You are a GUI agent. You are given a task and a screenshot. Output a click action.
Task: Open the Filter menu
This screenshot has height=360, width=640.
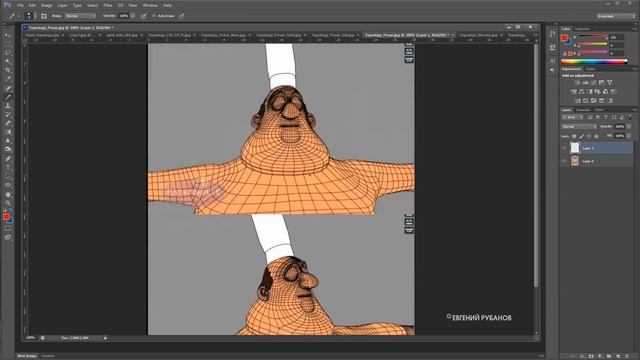(108, 5)
